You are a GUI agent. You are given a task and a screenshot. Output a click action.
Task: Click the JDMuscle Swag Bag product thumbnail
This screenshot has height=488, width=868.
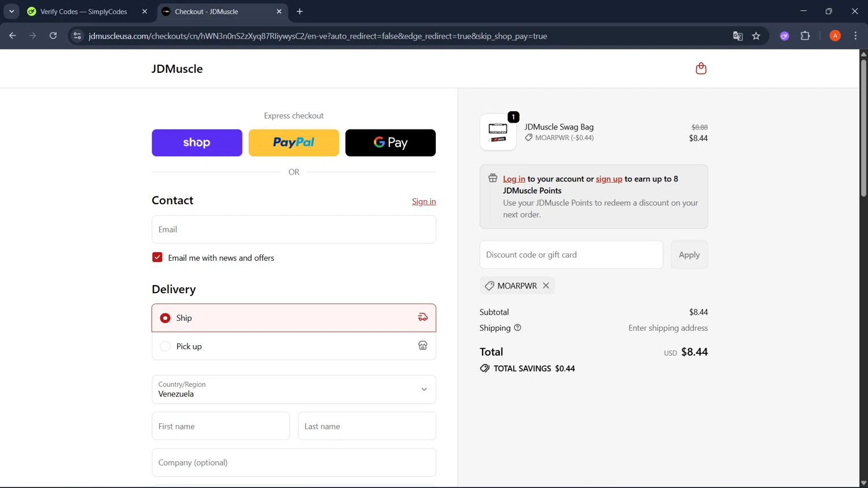pos(498,132)
